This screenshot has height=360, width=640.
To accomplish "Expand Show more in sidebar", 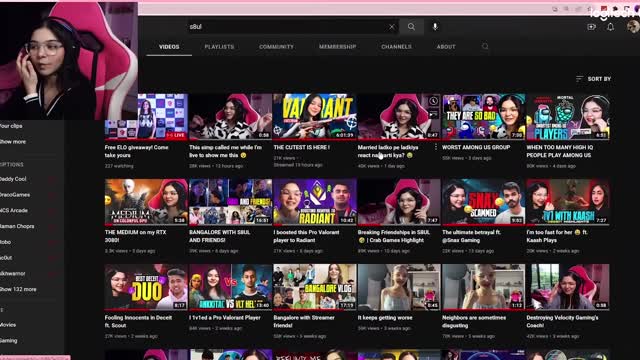I will 13,142.
